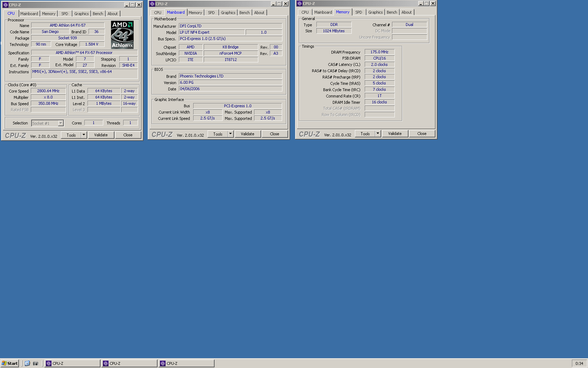Minimize the right CPU-Z window
Image resolution: width=588 pixels, height=368 pixels.
tap(421, 4)
